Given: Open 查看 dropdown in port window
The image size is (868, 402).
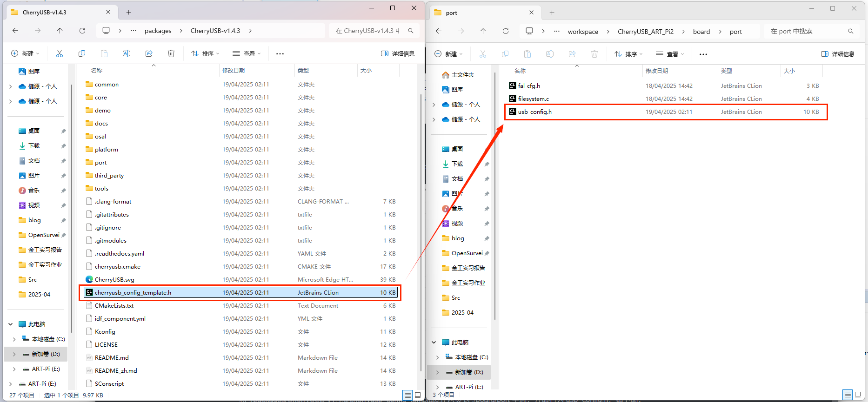Looking at the screenshot, I should coord(670,54).
